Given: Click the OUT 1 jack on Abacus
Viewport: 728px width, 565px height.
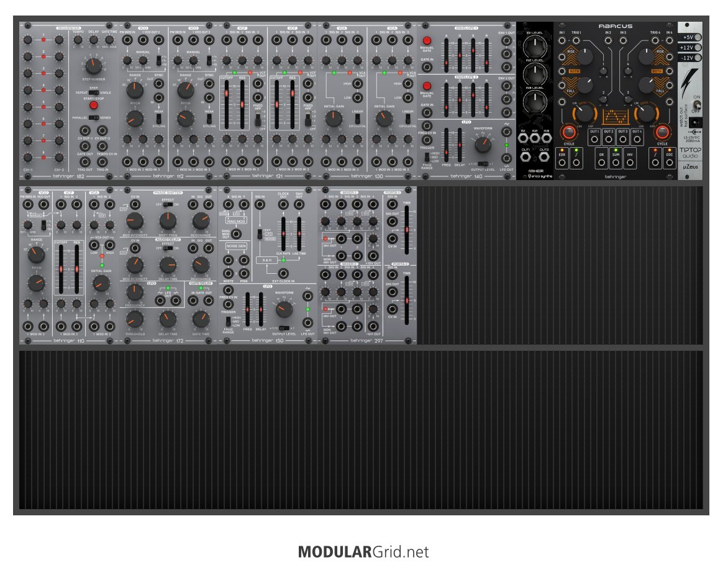Looking at the screenshot, I should coord(594,139).
